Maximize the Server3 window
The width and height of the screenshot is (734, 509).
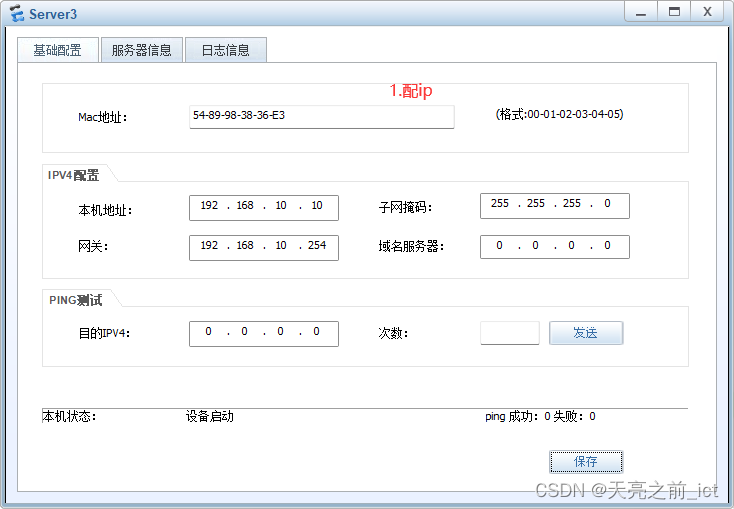point(674,12)
